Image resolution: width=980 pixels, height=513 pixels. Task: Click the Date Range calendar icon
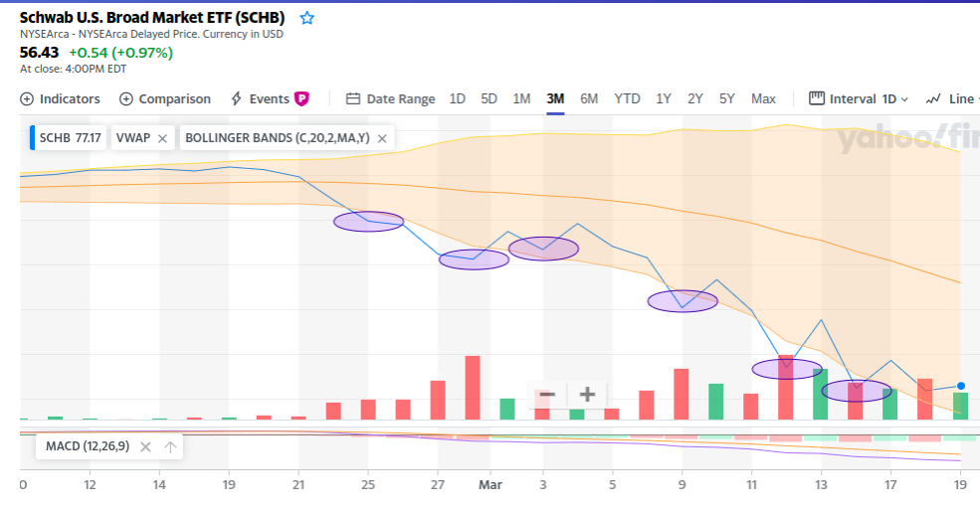tap(353, 98)
